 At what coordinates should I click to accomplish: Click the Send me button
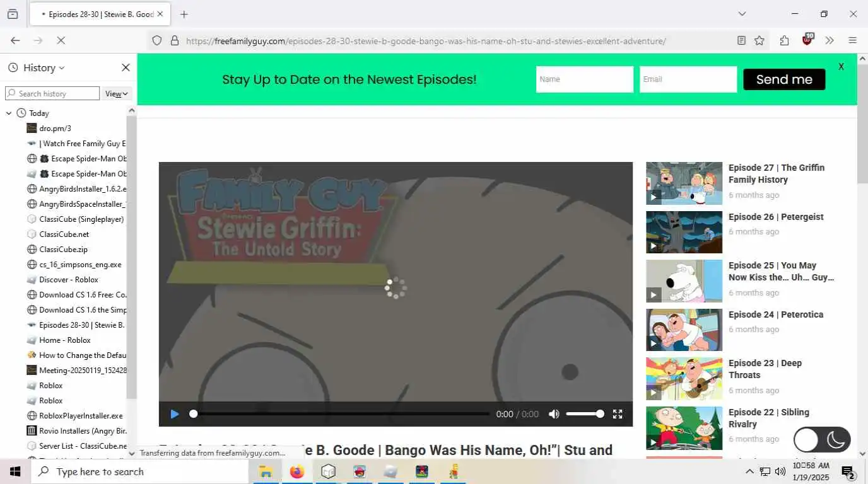pos(784,79)
